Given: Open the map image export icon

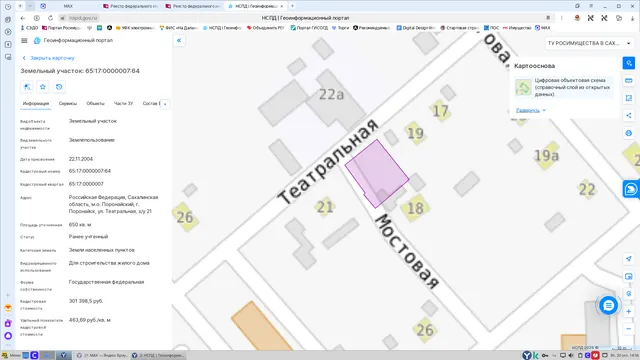Looking at the screenshot, I should [x=629, y=276].
